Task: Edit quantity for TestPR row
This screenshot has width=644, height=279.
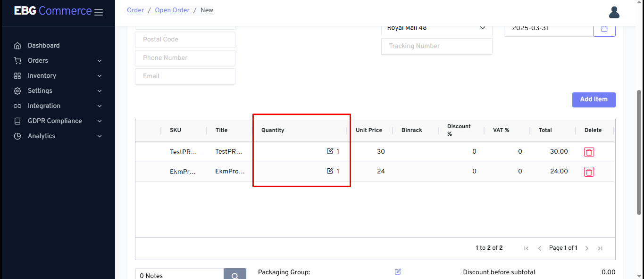Action: point(330,151)
